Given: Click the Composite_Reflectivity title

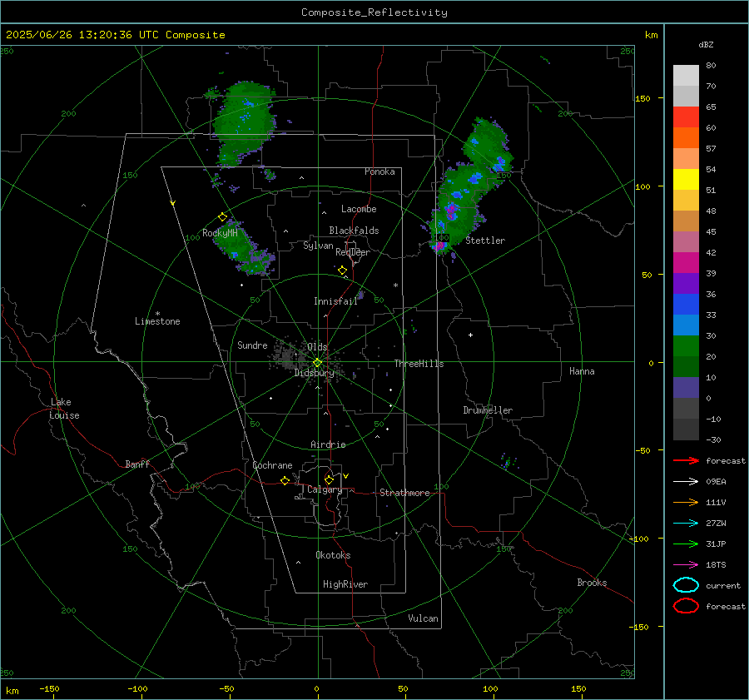Looking at the screenshot, I should point(374,12).
